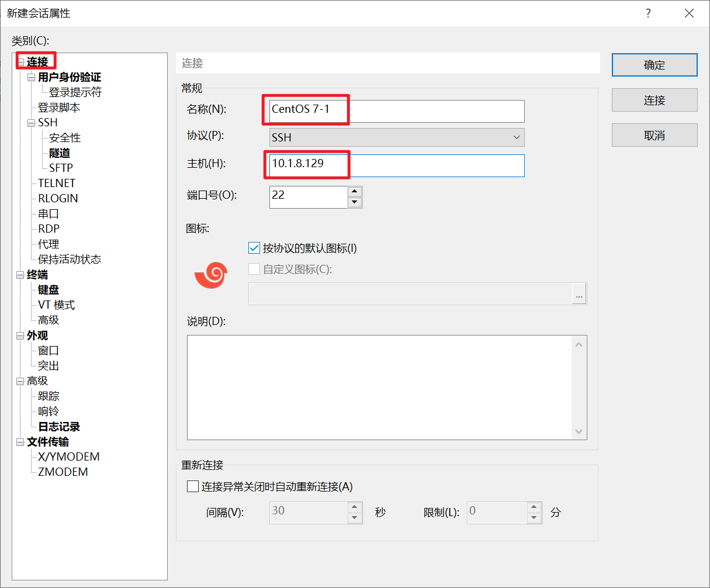This screenshot has height=588, width=710.
Task: Select 隧道 in the tree
Action: click(60, 153)
